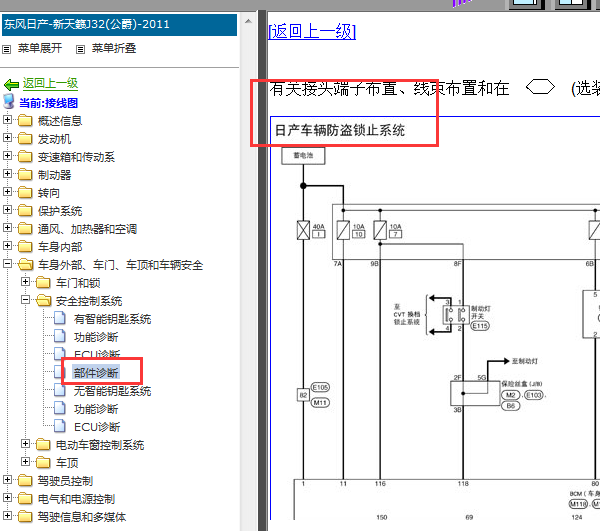Viewport: 600px width, 531px height.
Task: Click the 返回上一级 link in sidebar
Action: pos(50,83)
